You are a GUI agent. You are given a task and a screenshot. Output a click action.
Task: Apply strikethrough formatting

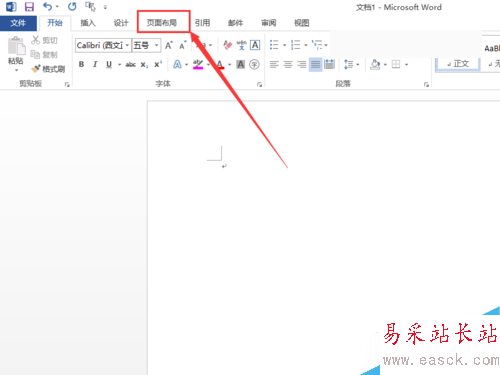tap(130, 64)
